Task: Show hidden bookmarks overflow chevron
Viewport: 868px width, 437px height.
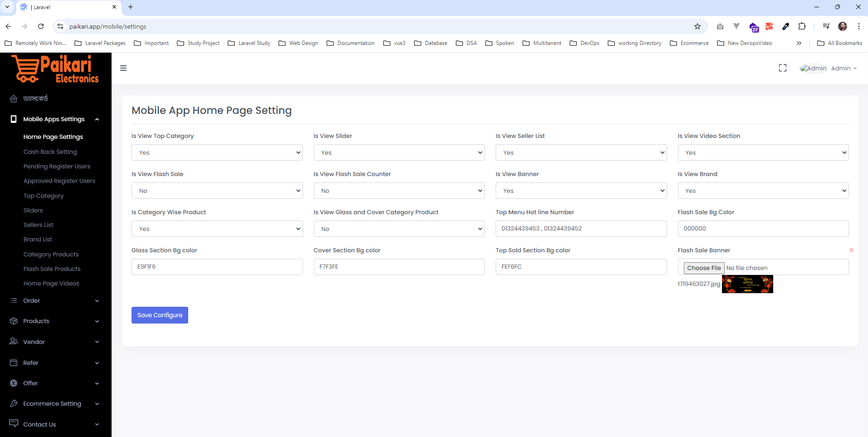Action: coord(799,43)
